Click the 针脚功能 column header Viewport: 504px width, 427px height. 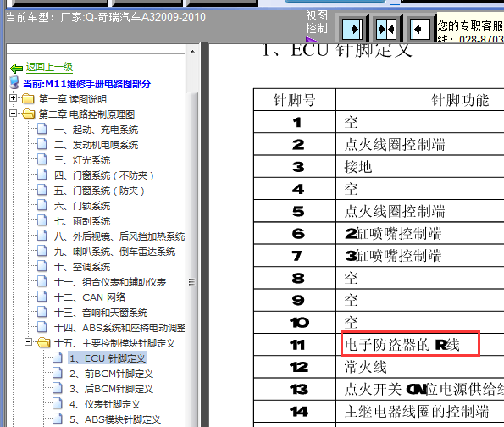pos(420,100)
